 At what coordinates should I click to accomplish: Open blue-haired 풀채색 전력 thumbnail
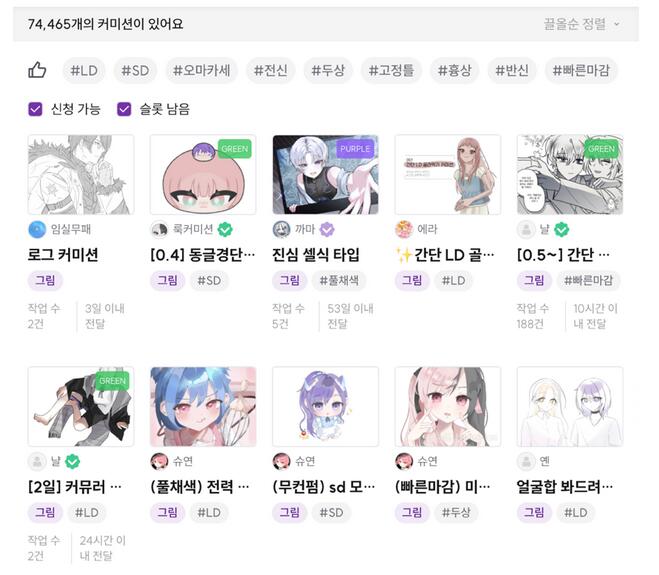pyautogui.click(x=203, y=406)
